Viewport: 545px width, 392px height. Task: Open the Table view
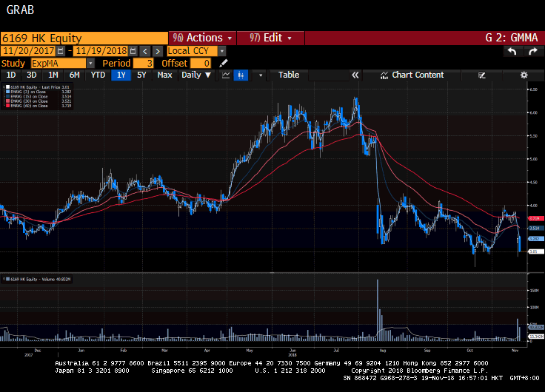(x=289, y=75)
